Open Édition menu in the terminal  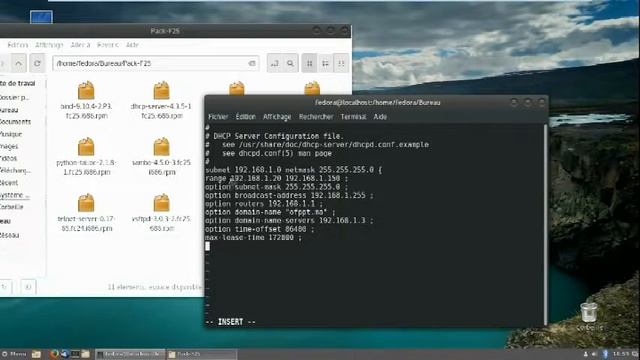(245, 117)
